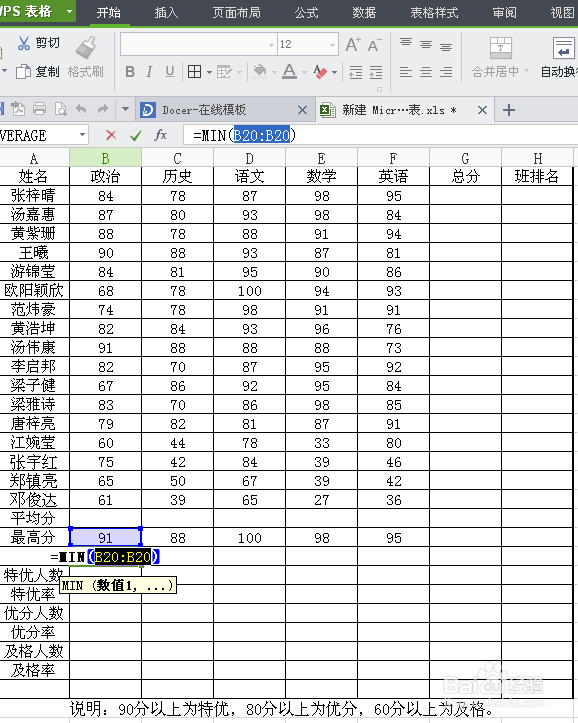Open the WPS 表格 application menu

coord(37,11)
